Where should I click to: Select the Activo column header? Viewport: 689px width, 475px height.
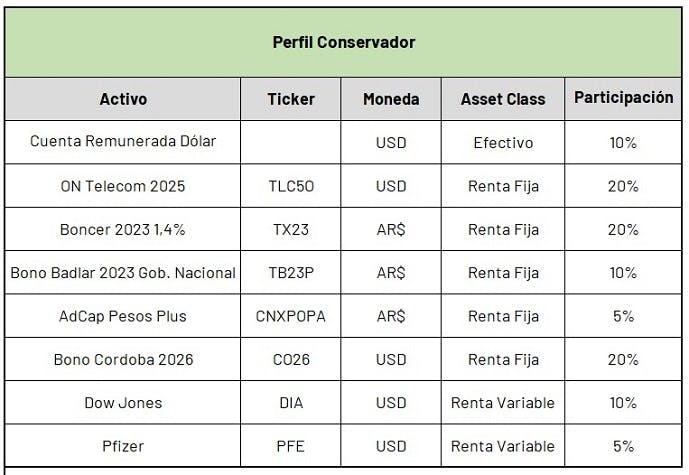click(x=123, y=99)
